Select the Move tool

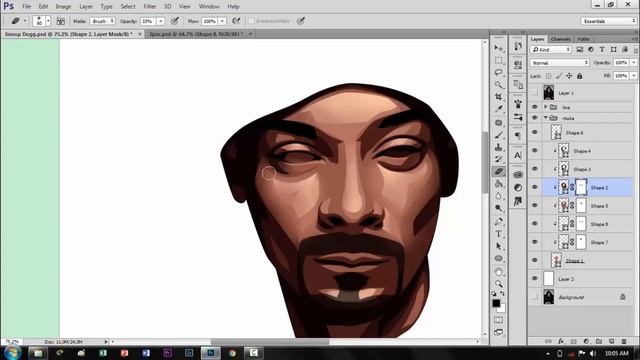click(x=498, y=48)
